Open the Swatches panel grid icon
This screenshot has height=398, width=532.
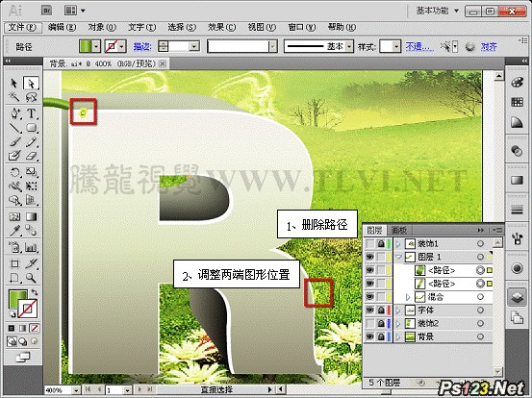click(x=517, y=102)
